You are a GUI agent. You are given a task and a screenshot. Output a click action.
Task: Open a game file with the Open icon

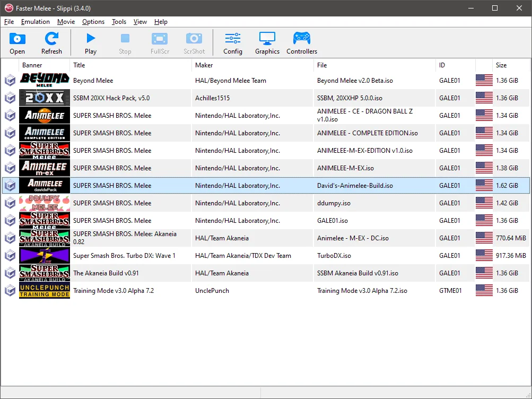click(x=17, y=42)
